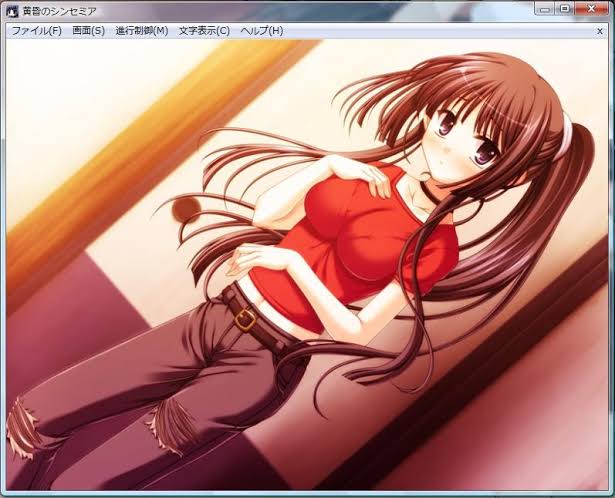The image size is (615, 498).
Task: Minimize the 黄昏のシンセミア window
Action: tap(544, 9)
